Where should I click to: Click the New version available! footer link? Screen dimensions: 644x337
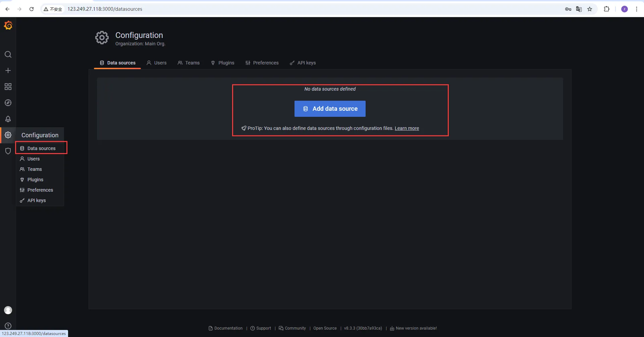pyautogui.click(x=413, y=328)
